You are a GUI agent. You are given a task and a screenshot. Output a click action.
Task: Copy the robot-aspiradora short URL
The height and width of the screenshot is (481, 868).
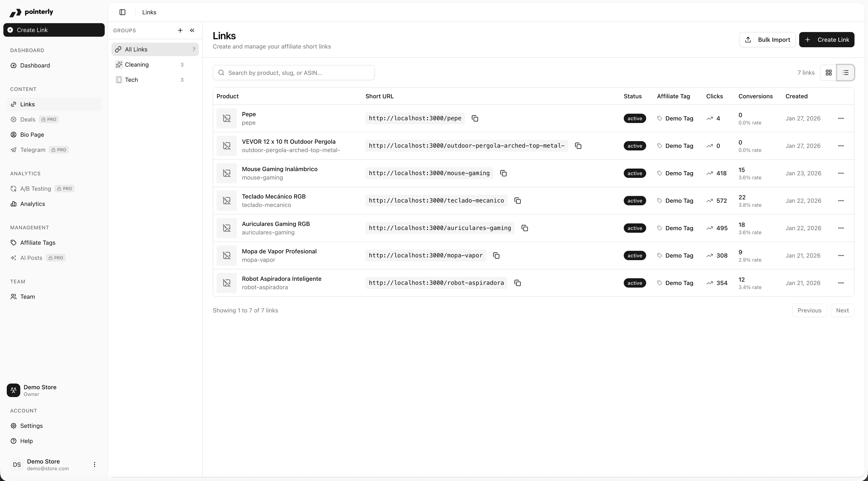pyautogui.click(x=518, y=283)
